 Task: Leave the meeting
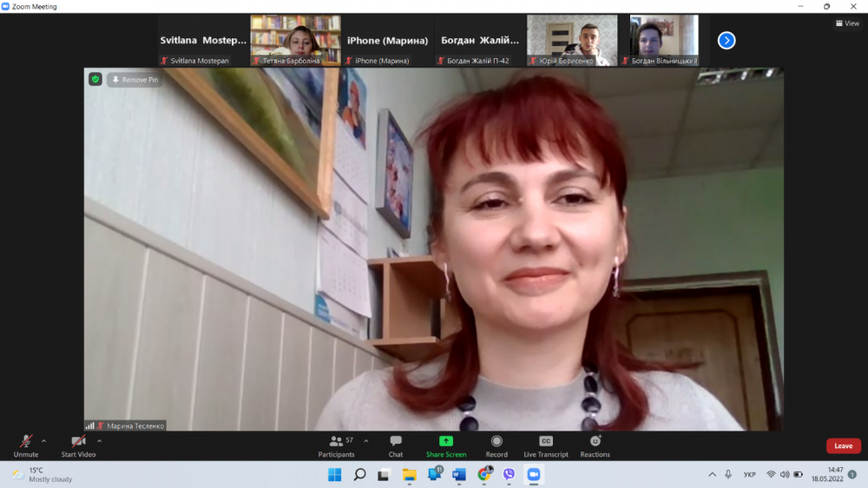(x=843, y=445)
